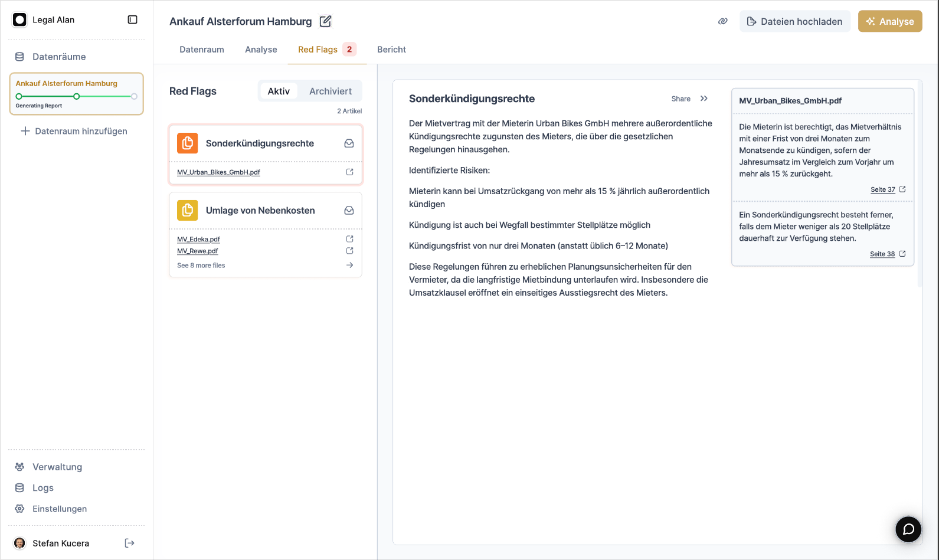This screenshot has height=560, width=939.
Task: Archive the Umlage von Nebenkosten flag
Action: click(349, 211)
